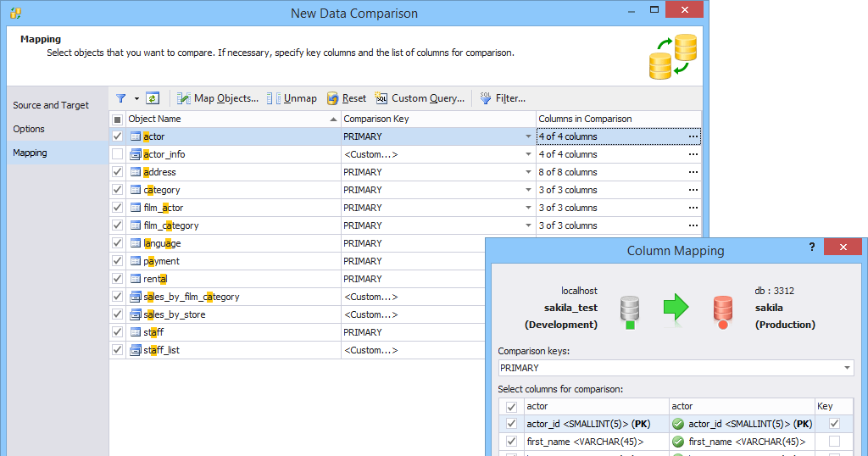This screenshot has height=456, width=868.
Task: Click the film_actor table icon
Action: pos(136,208)
